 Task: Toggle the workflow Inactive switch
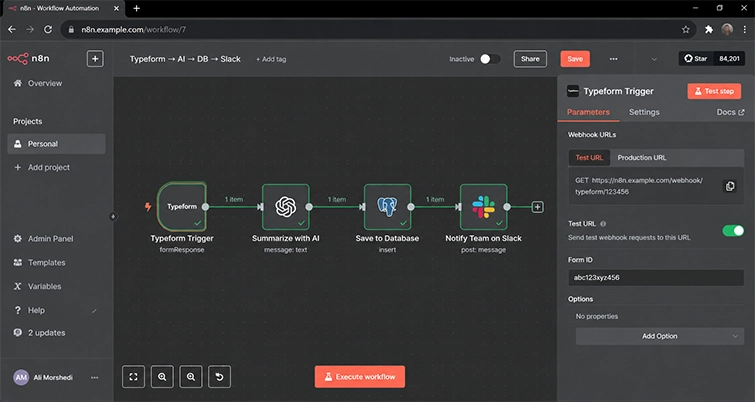pos(490,59)
